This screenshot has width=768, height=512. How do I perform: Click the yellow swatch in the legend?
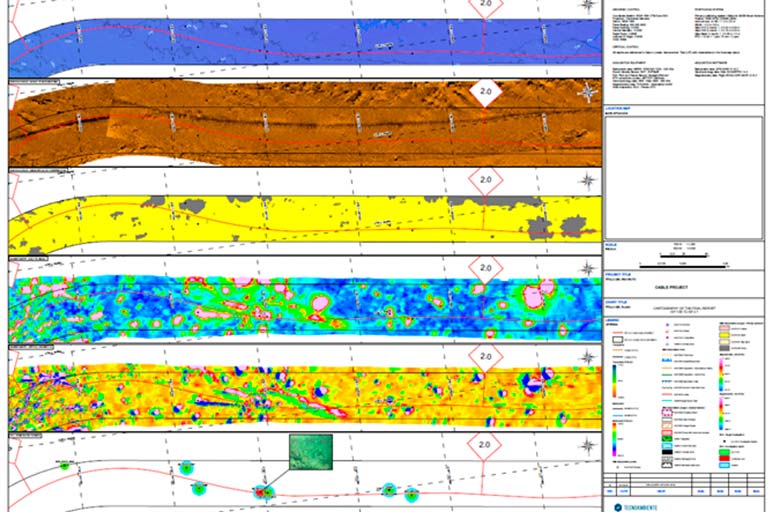725,335
